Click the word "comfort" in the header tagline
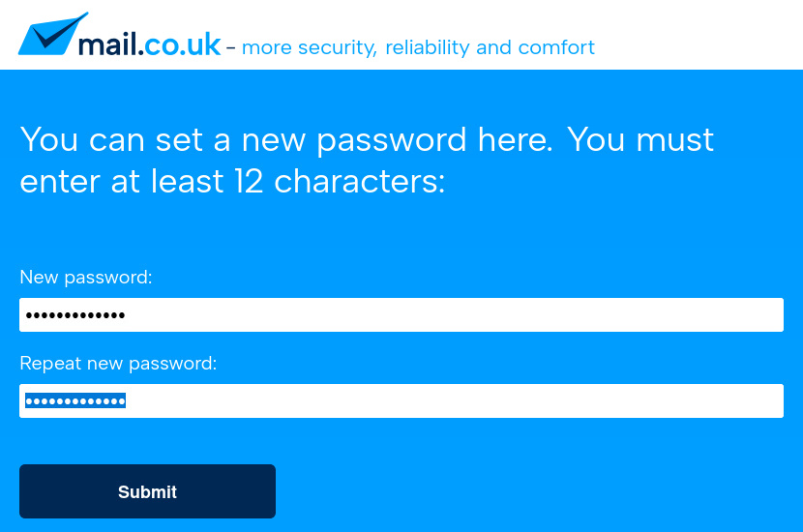This screenshot has width=803, height=532. 556,47
